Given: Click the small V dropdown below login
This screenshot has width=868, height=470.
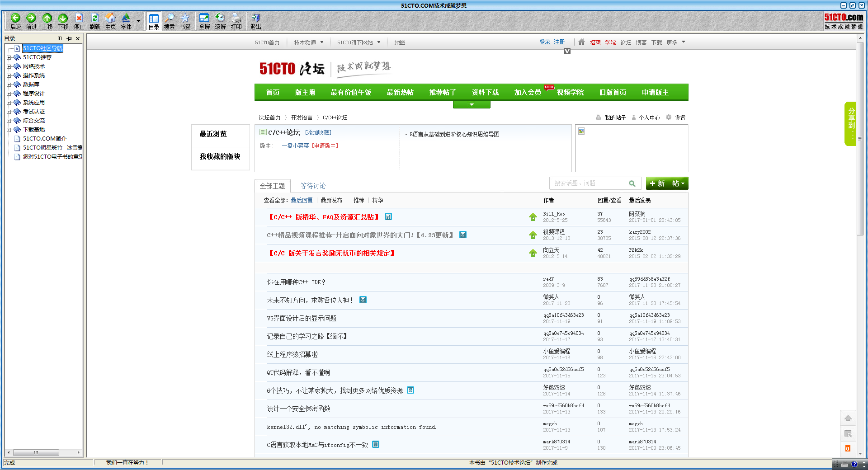Looking at the screenshot, I should coord(567,51).
